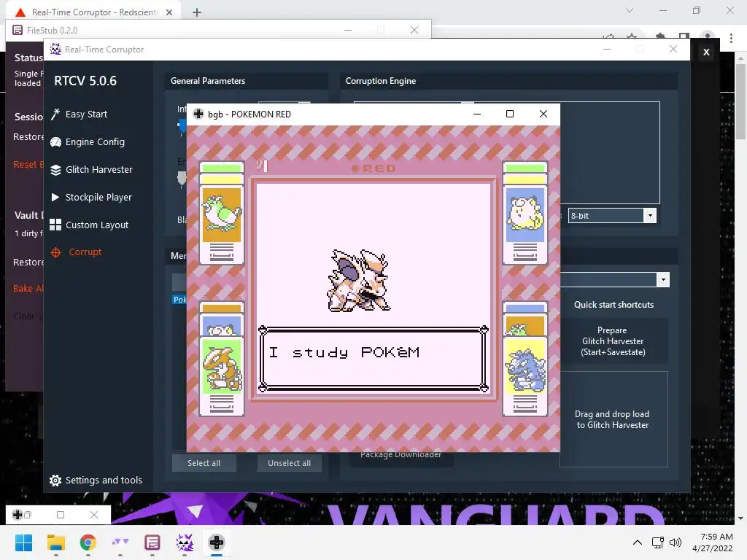Viewport: 747px width, 560px height.
Task: Switch to FileStub from the taskbar
Action: tap(152, 542)
